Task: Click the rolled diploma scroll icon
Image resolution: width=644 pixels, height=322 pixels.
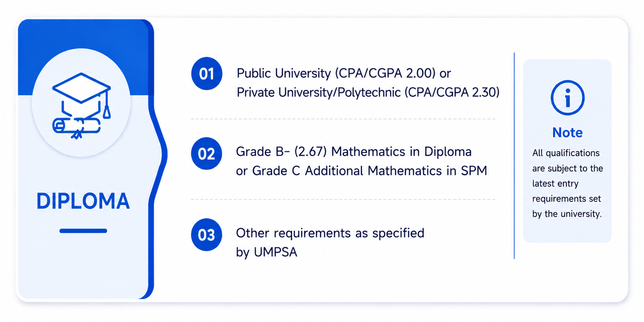Action: [77, 128]
